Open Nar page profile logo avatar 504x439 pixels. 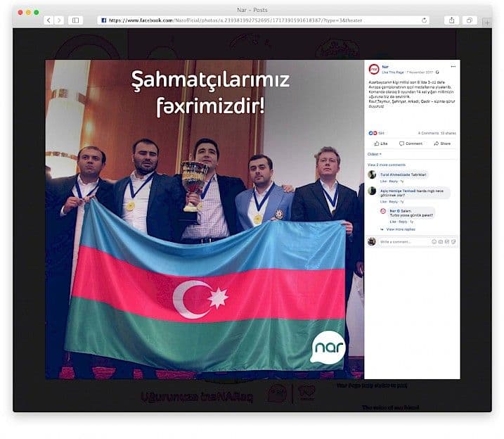(x=374, y=69)
